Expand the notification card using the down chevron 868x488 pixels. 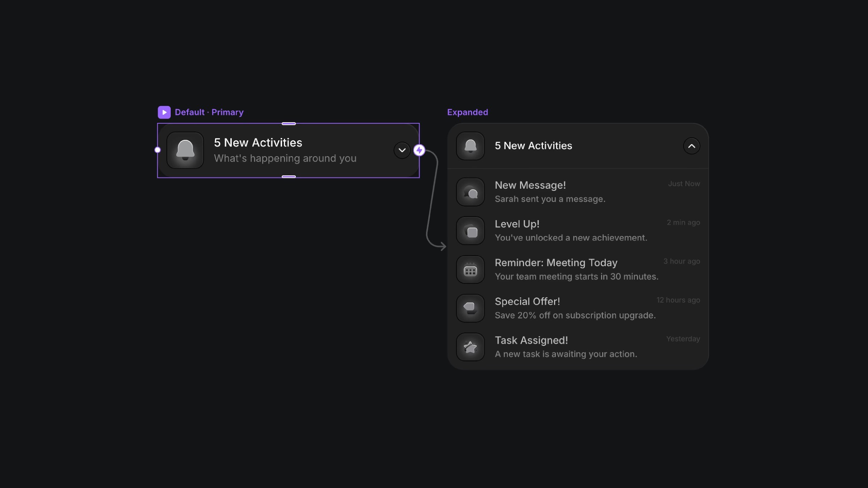tap(401, 150)
